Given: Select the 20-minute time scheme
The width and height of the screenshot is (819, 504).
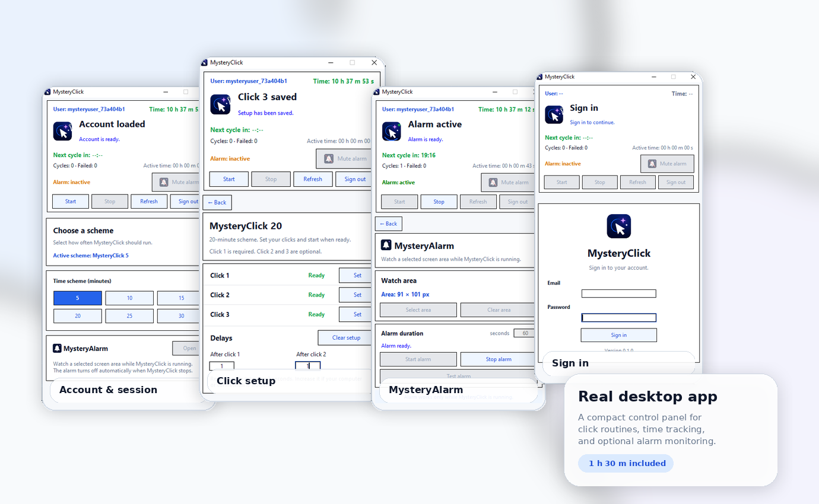Looking at the screenshot, I should pos(78,316).
